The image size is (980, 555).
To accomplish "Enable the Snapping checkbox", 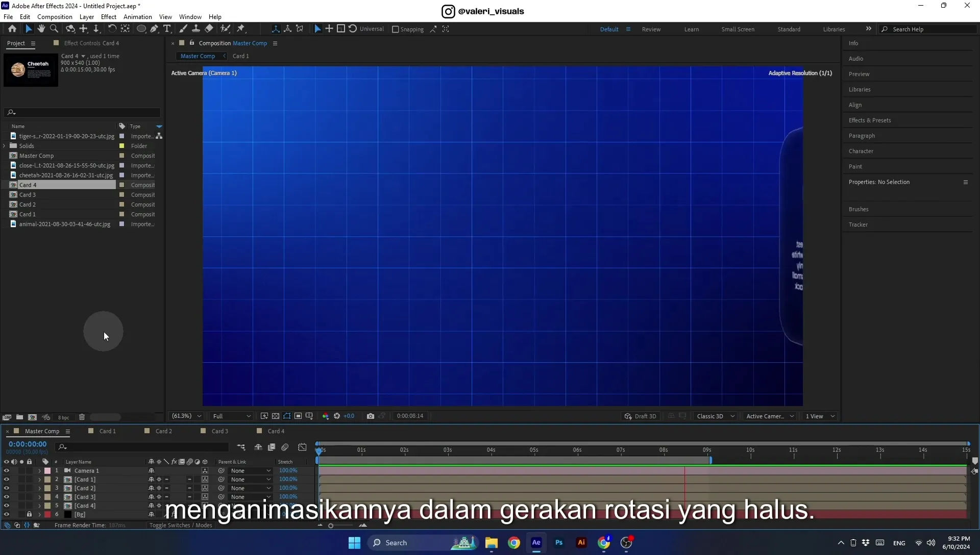I will 395,30.
